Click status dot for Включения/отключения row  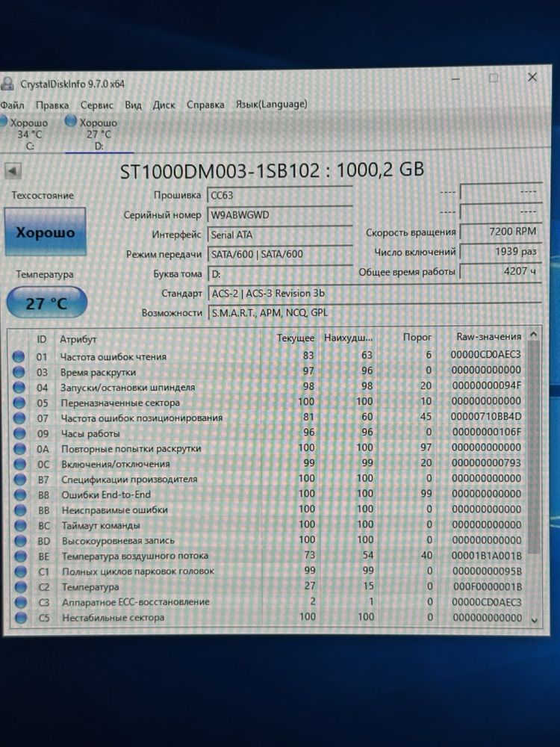click(x=20, y=464)
